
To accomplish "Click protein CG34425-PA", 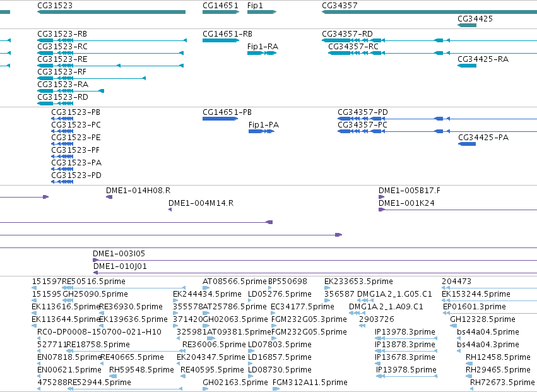I will [x=483, y=138].
